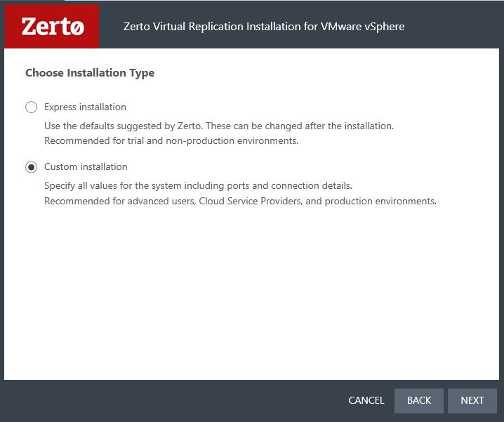This screenshot has width=504, height=422.
Task: Click the 'Specify all values for the system' description
Action: pos(199,186)
